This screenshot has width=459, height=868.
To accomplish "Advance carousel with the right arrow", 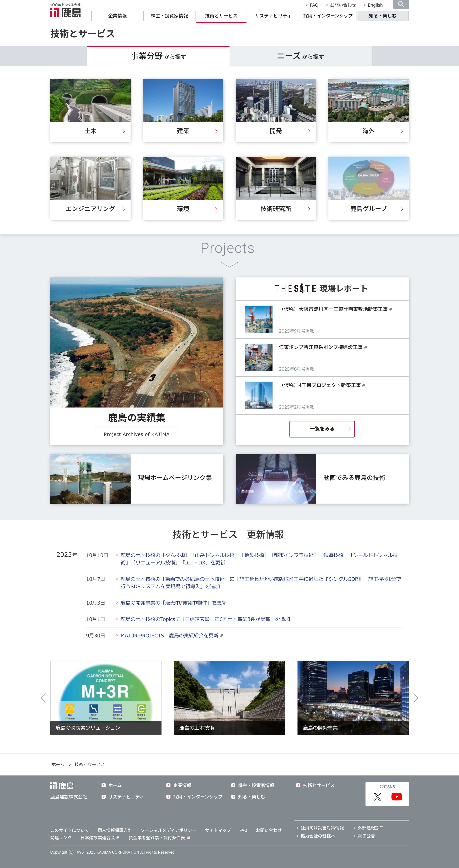I will pos(416,698).
